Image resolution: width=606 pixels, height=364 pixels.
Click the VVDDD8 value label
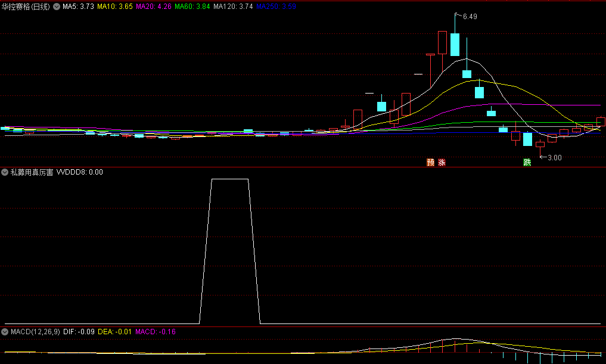[x=79, y=172]
